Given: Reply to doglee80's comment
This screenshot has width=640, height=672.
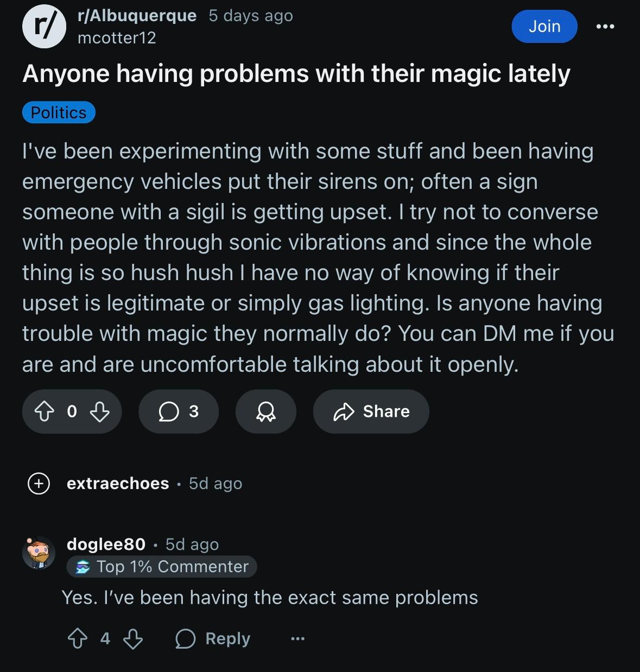Looking at the screenshot, I should [213, 638].
